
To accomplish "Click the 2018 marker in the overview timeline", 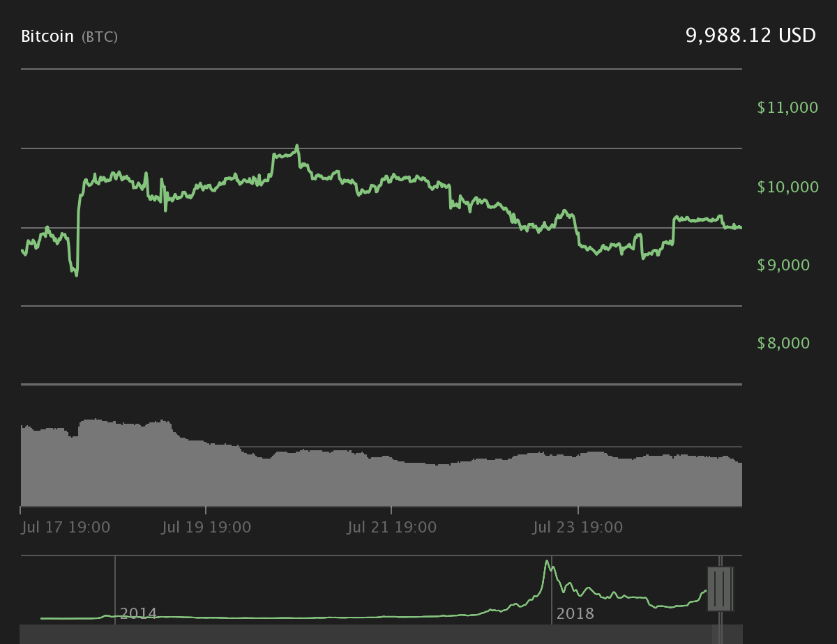I will pyautogui.click(x=575, y=614).
